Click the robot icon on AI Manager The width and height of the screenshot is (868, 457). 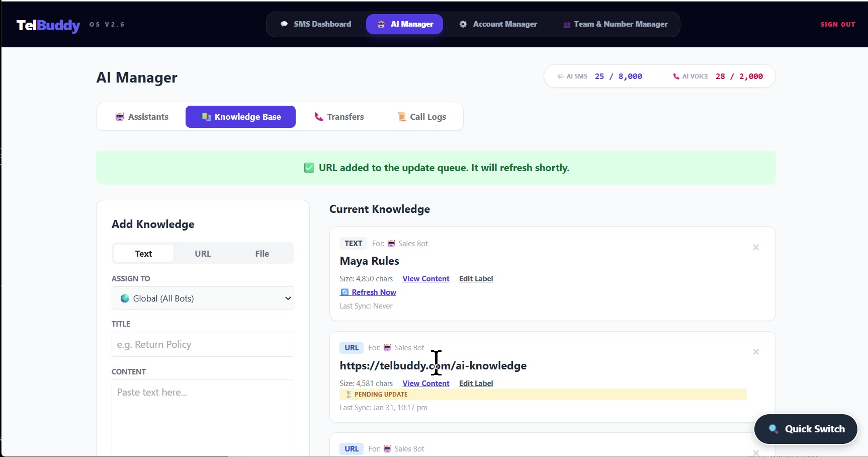tap(381, 24)
